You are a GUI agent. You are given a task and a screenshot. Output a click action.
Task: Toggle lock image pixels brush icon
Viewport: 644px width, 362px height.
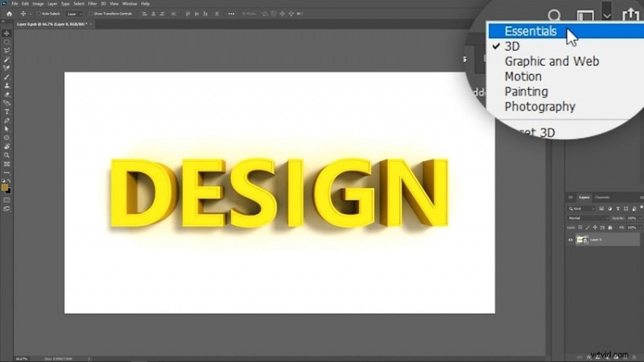pyautogui.click(x=588, y=228)
